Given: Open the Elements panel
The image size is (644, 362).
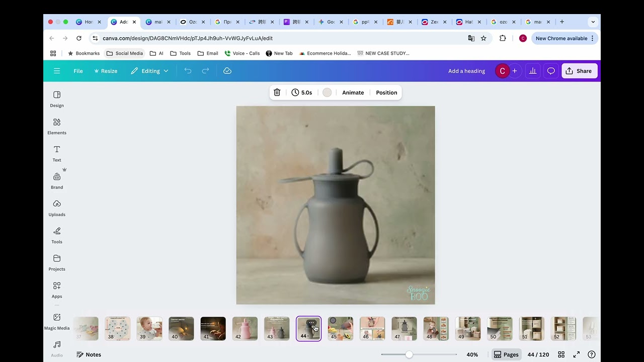Looking at the screenshot, I should (57, 126).
